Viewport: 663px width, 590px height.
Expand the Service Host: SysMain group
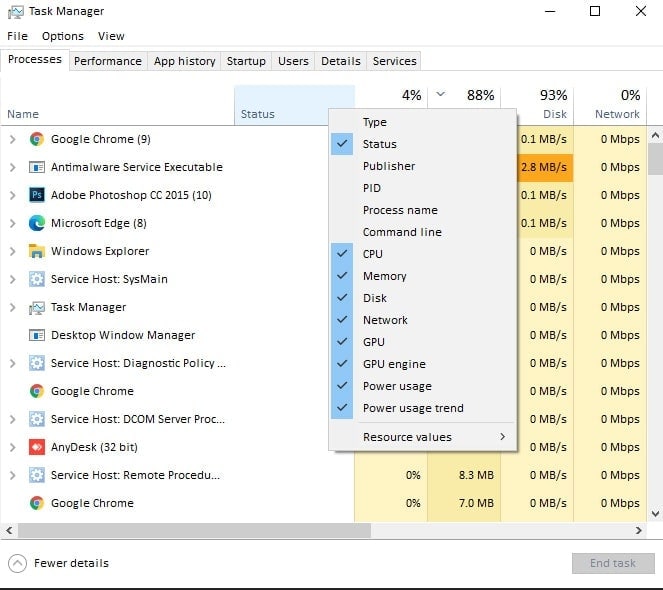click(x=13, y=279)
